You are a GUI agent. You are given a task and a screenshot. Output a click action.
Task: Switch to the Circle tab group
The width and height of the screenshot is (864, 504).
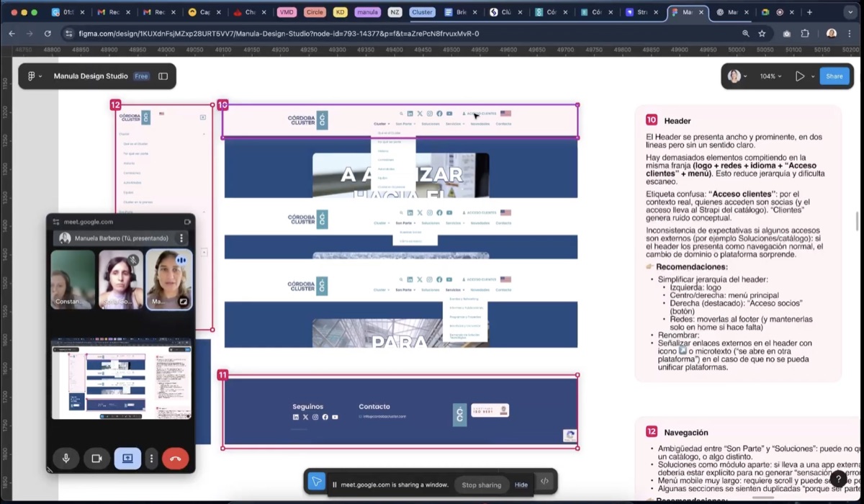315,12
